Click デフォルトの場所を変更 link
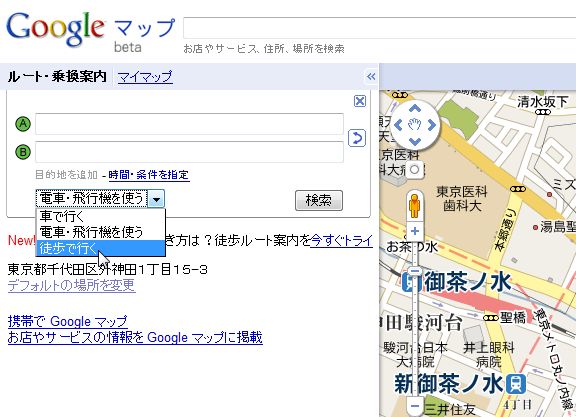Viewport: 576px width, 417px height. (x=72, y=285)
